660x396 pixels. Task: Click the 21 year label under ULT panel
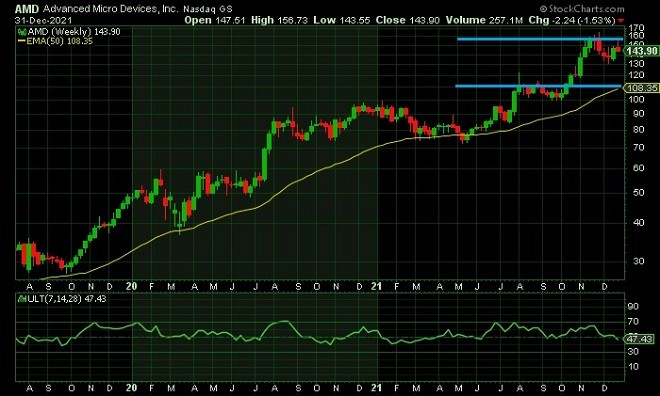(377, 388)
